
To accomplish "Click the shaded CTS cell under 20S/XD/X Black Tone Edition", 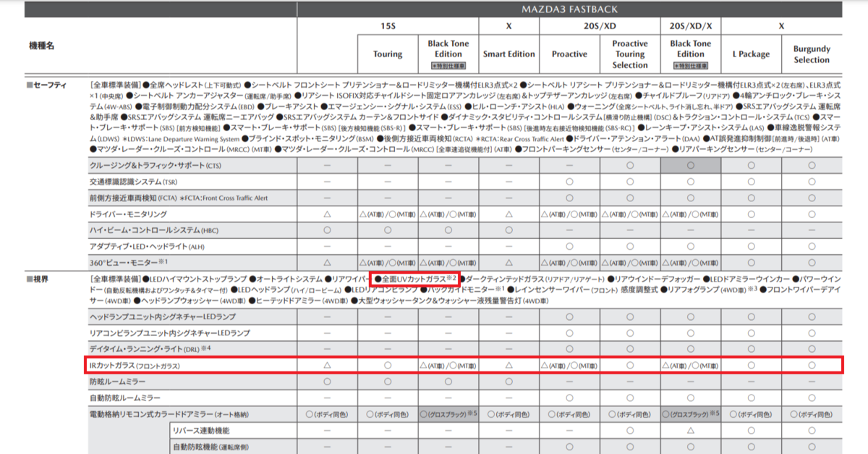I will click(x=691, y=166).
